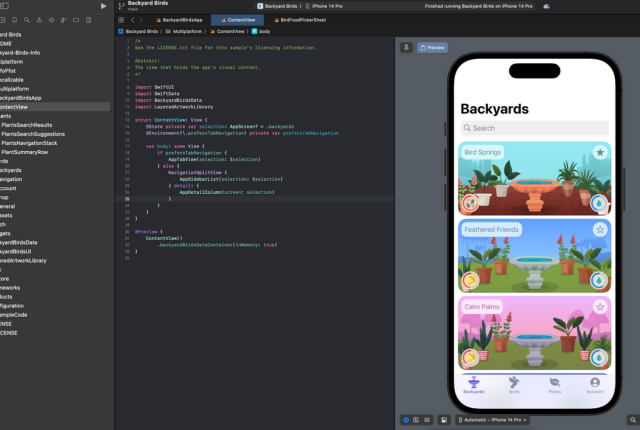Open Multiplatform breadcrumb in jump bar
This screenshot has width=640, height=430.
(184, 31)
